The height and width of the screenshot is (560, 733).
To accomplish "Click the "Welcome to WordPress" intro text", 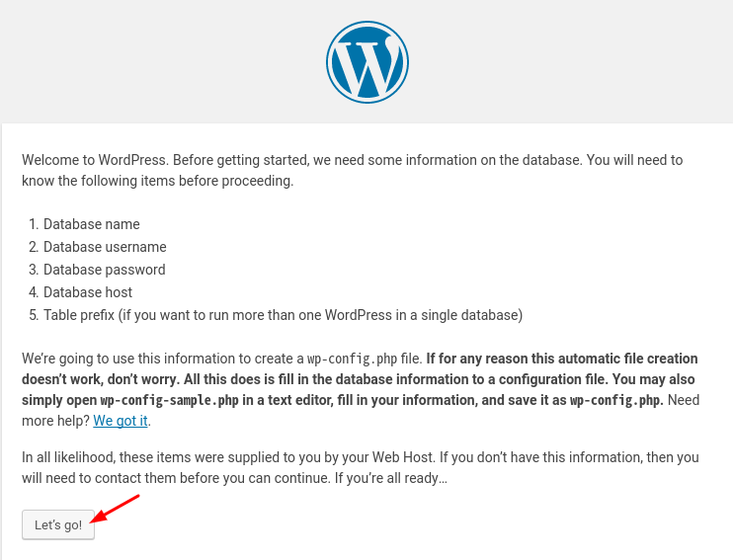I will (352, 170).
